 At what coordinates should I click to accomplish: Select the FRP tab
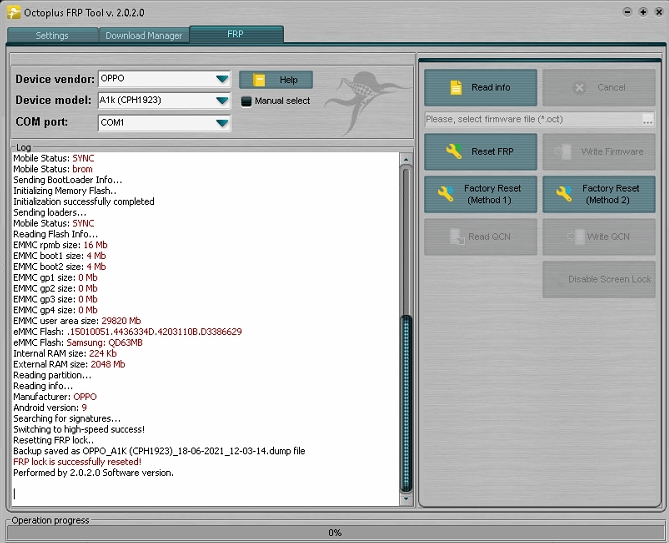click(236, 34)
